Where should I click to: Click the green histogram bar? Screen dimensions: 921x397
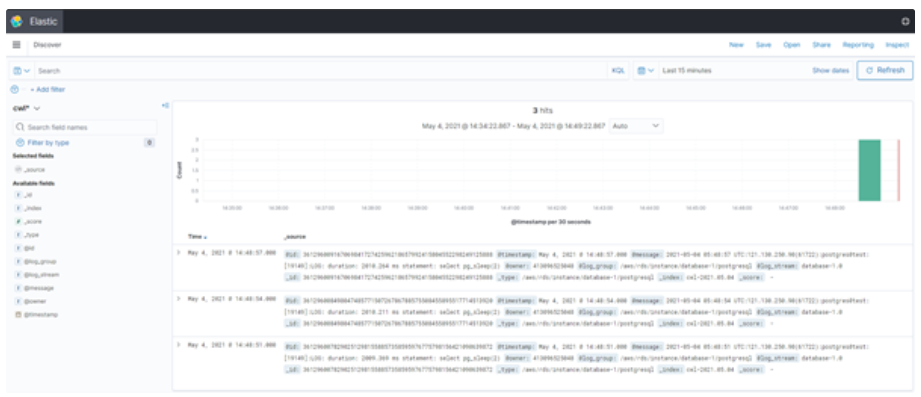(x=869, y=170)
